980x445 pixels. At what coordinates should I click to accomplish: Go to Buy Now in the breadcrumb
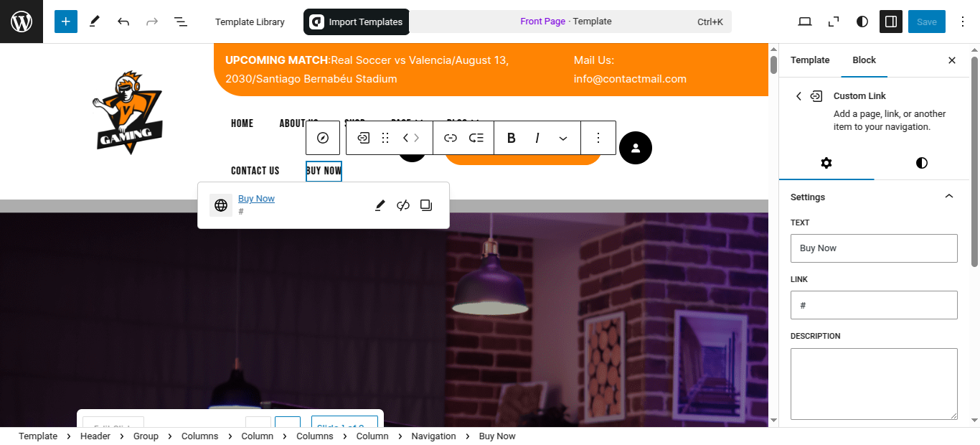point(497,436)
